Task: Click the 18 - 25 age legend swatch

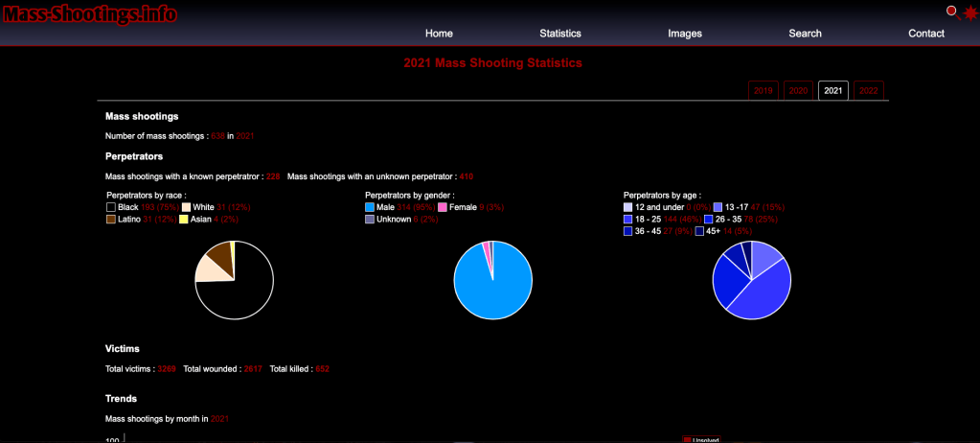Action: (x=628, y=220)
